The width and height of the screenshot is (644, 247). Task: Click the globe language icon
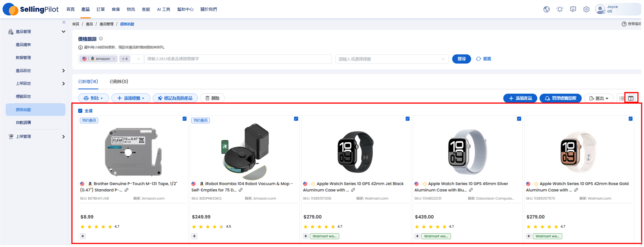(x=546, y=9)
